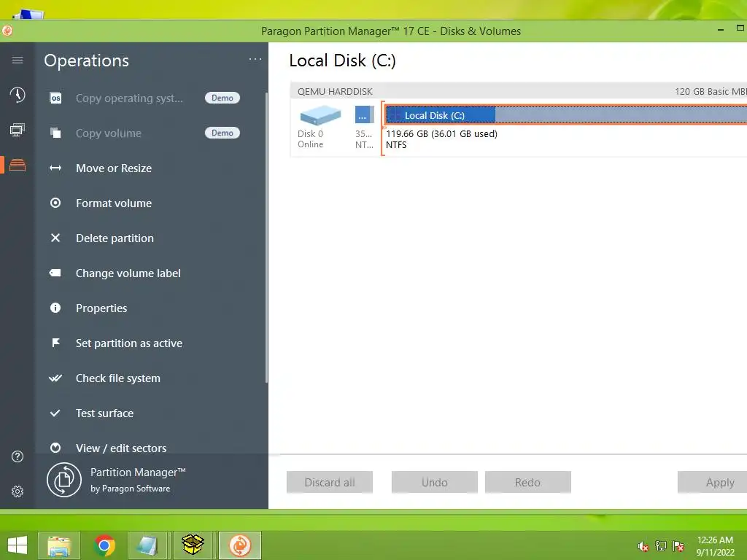Click the Discard all button
This screenshot has height=560, width=747.
point(330,483)
